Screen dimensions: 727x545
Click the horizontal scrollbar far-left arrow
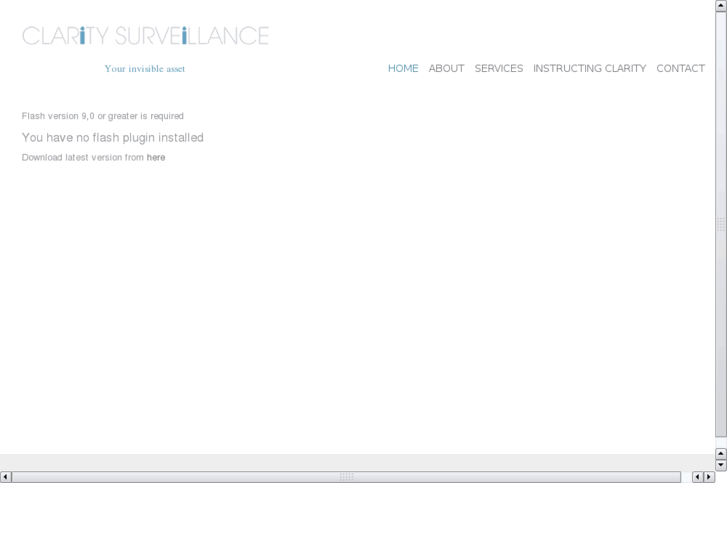(x=6, y=477)
